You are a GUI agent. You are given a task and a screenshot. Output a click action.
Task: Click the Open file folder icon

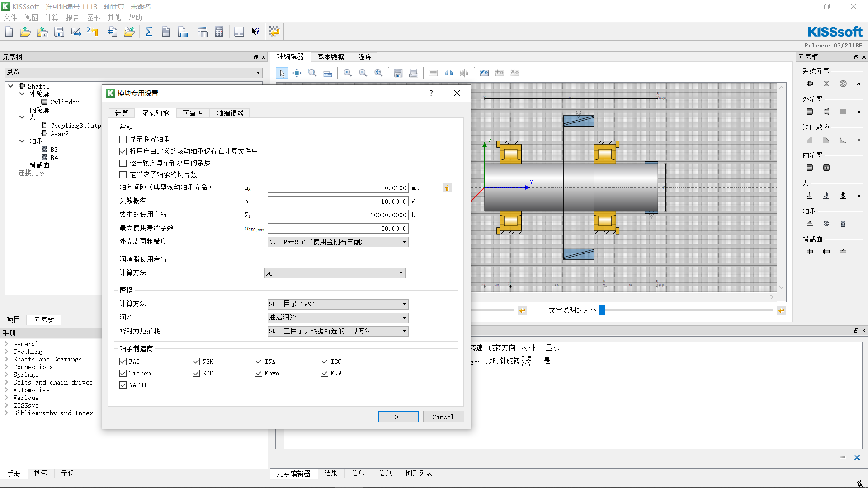coord(26,32)
